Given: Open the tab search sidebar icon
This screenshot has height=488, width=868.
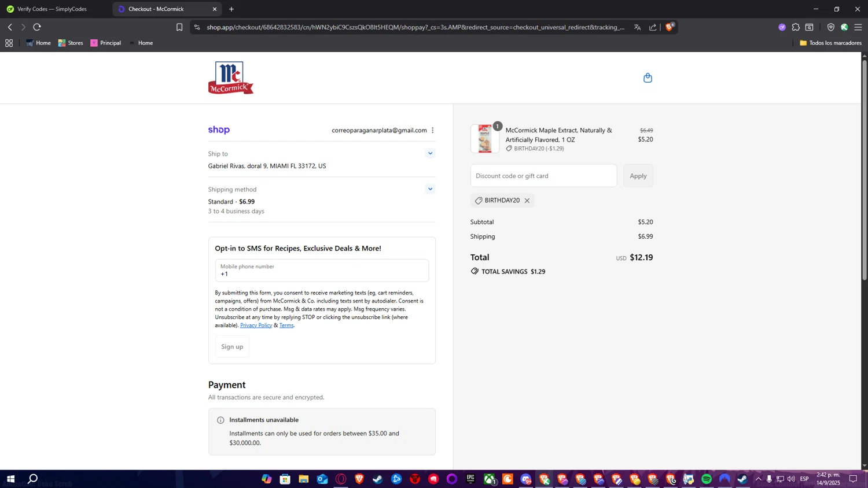Looking at the screenshot, I should tap(810, 27).
